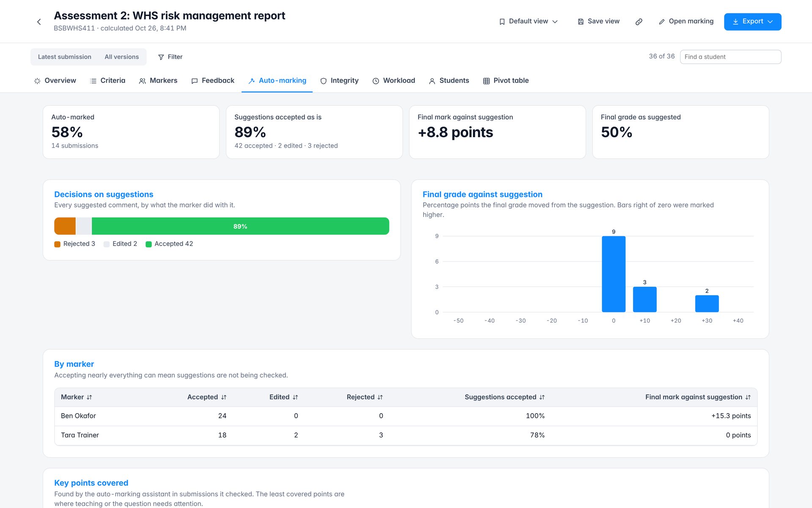
Task: Click the people icon beside Markers
Action: (x=143, y=81)
